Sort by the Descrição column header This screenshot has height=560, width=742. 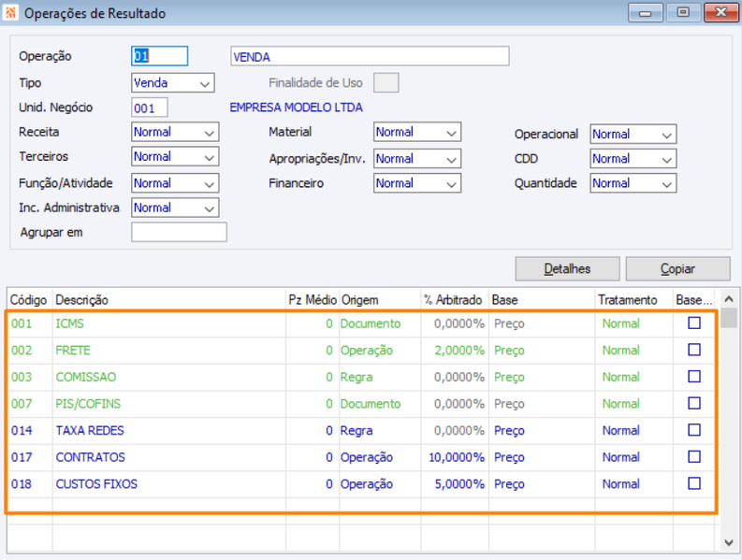169,300
